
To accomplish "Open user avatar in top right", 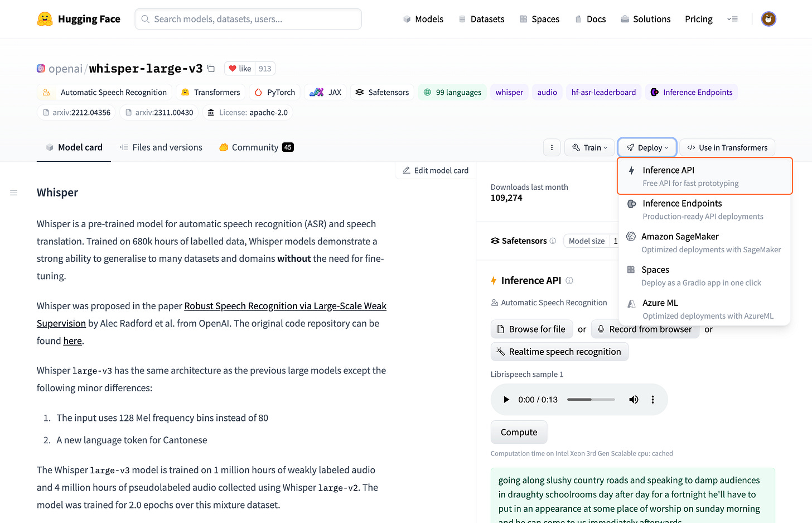I will pyautogui.click(x=768, y=19).
